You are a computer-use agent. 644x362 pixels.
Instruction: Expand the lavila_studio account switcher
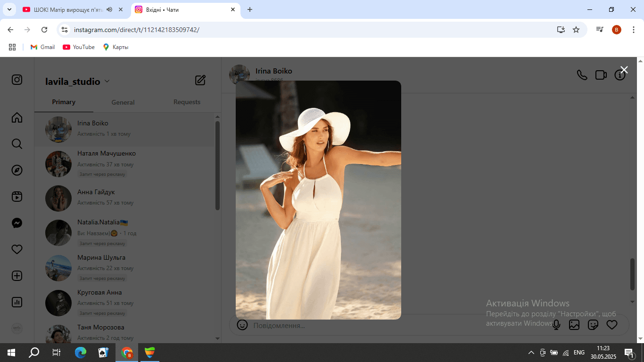tap(77, 82)
